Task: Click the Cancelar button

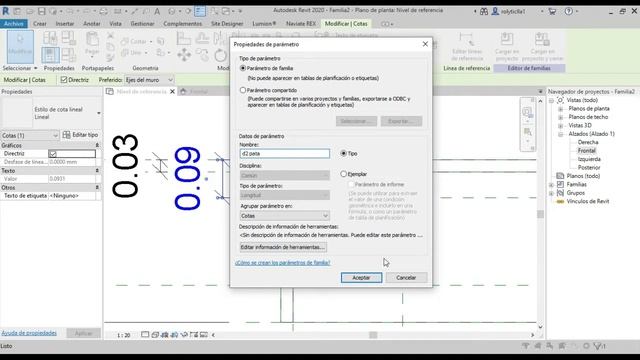Action: pyautogui.click(x=406, y=278)
